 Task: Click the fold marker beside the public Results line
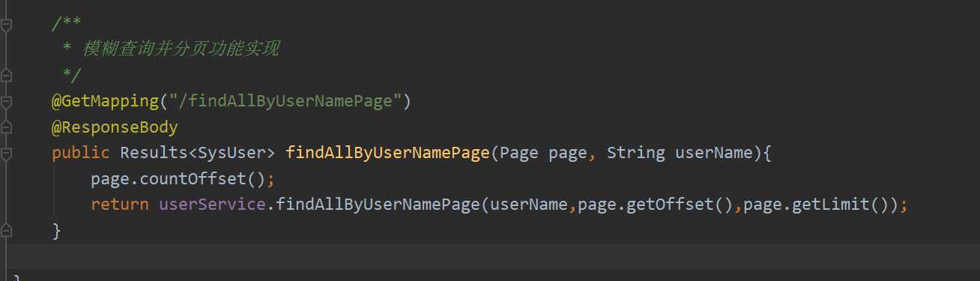click(x=7, y=154)
